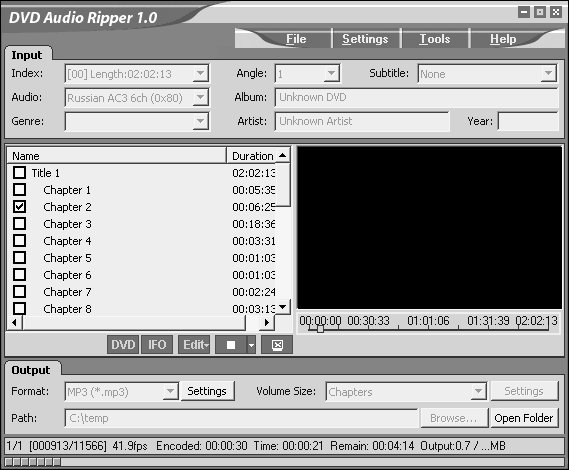Check the Chapter 8 checkbox
The image size is (569, 470).
pyautogui.click(x=20, y=308)
